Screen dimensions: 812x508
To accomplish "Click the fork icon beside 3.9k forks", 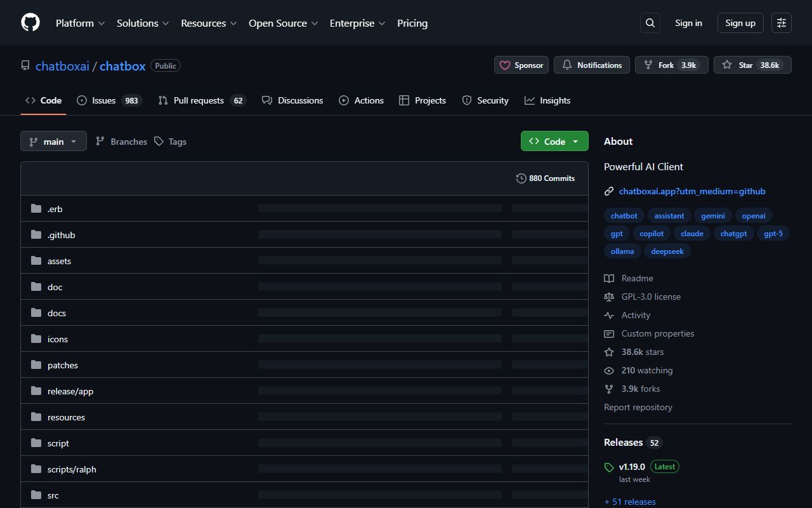I will (609, 389).
